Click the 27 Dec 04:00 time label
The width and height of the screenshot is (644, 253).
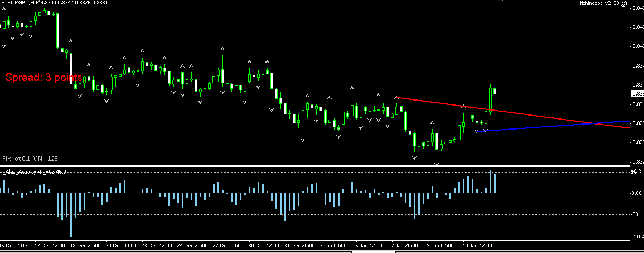(228, 245)
